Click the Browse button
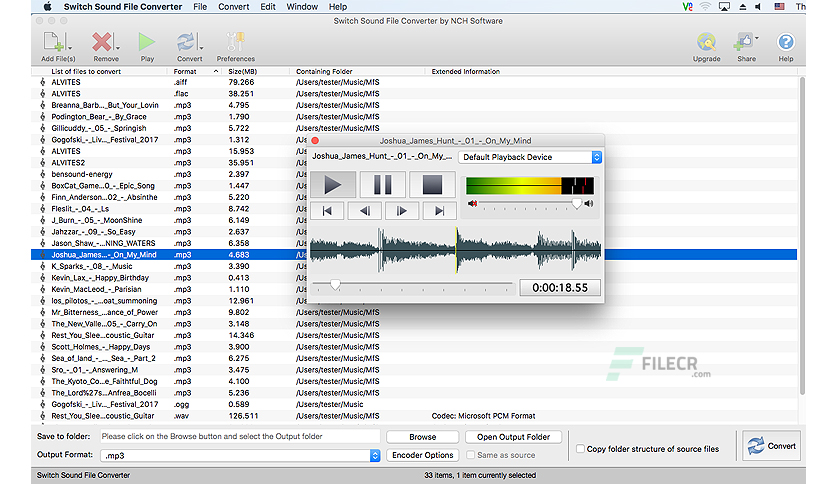Screen dimensions: 836x484 422,437
